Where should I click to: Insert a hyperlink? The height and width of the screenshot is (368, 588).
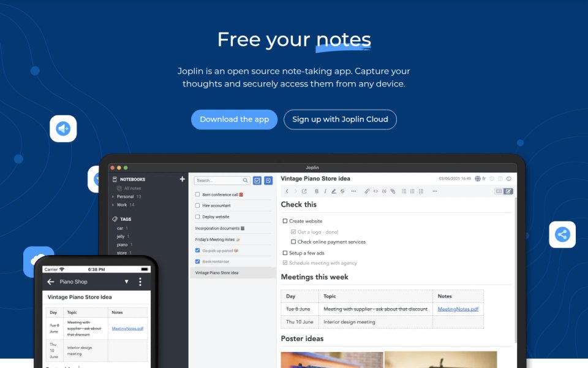tap(367, 191)
